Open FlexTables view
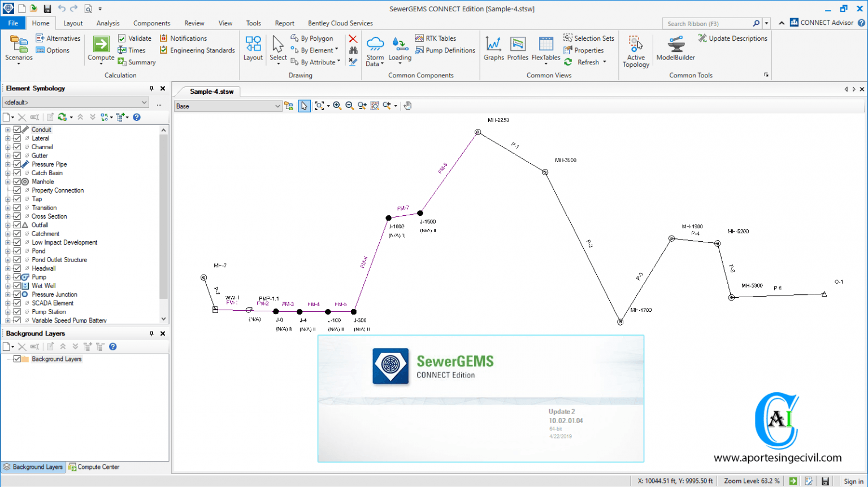This screenshot has width=868, height=487. click(546, 49)
